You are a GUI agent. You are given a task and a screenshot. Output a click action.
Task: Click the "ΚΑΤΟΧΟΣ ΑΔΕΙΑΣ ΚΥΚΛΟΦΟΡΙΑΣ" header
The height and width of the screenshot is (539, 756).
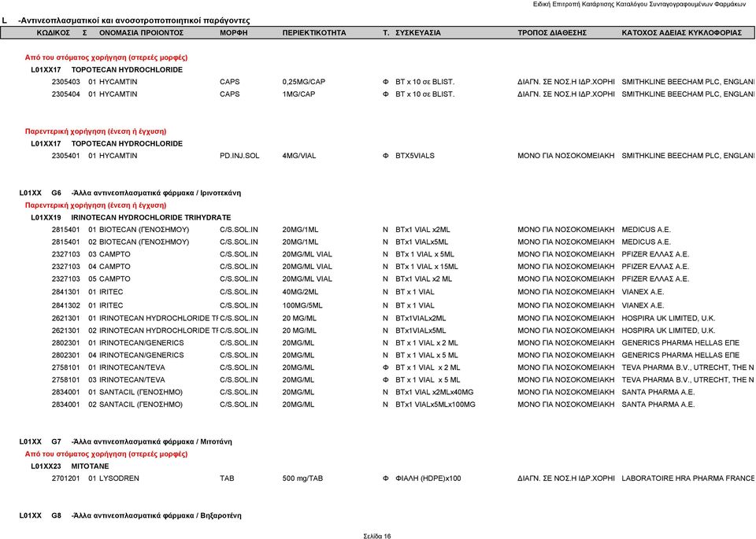pyautogui.click(x=682, y=33)
